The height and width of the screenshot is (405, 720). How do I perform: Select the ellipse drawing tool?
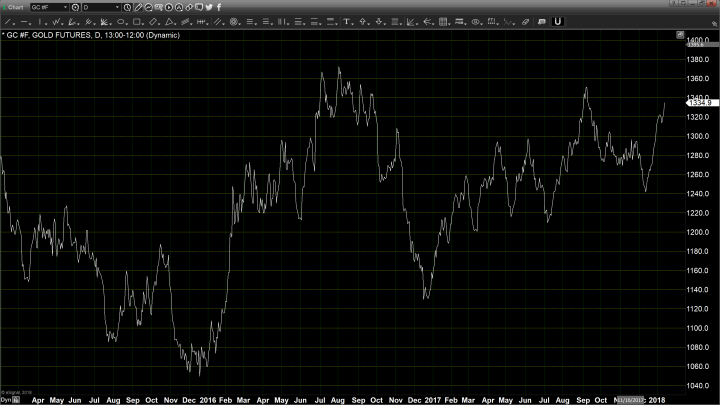(120, 22)
